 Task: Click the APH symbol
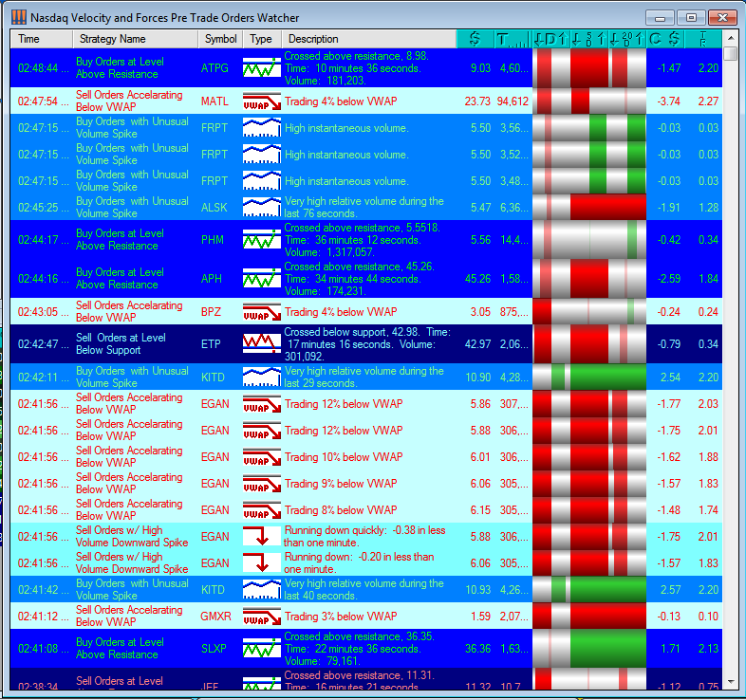212,279
